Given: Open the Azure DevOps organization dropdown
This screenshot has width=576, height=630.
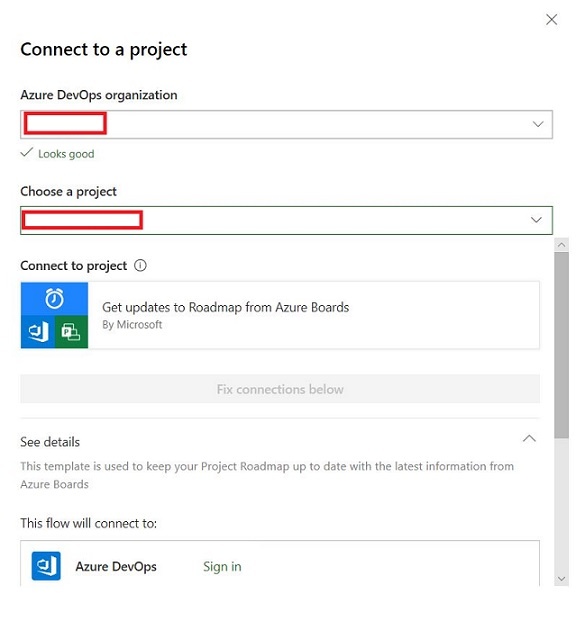Looking at the screenshot, I should coord(286,124).
